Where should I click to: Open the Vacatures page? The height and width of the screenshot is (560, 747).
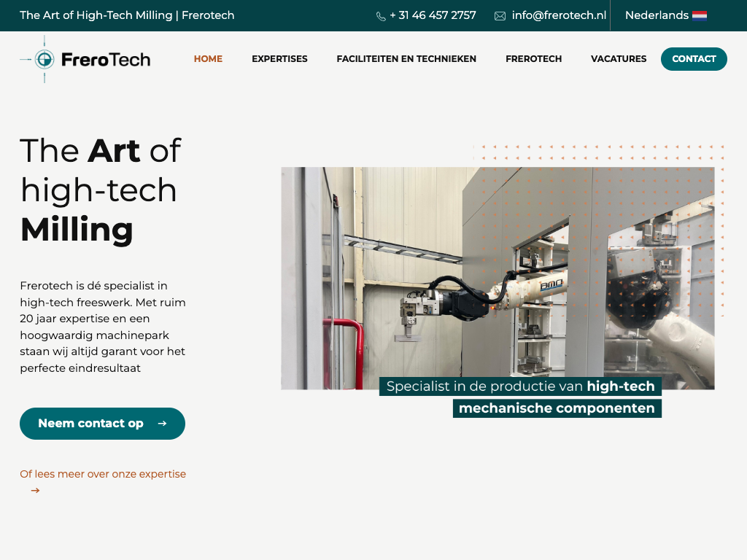pyautogui.click(x=619, y=59)
